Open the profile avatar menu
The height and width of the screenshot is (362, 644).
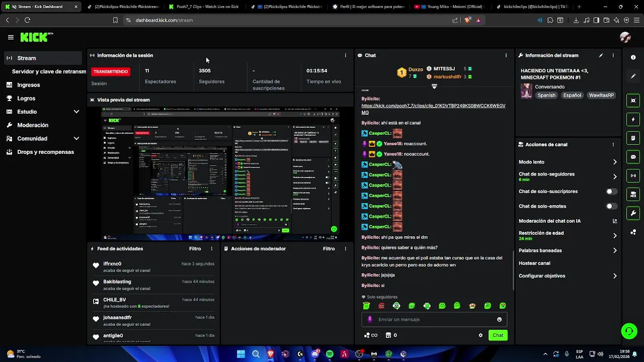click(x=625, y=37)
